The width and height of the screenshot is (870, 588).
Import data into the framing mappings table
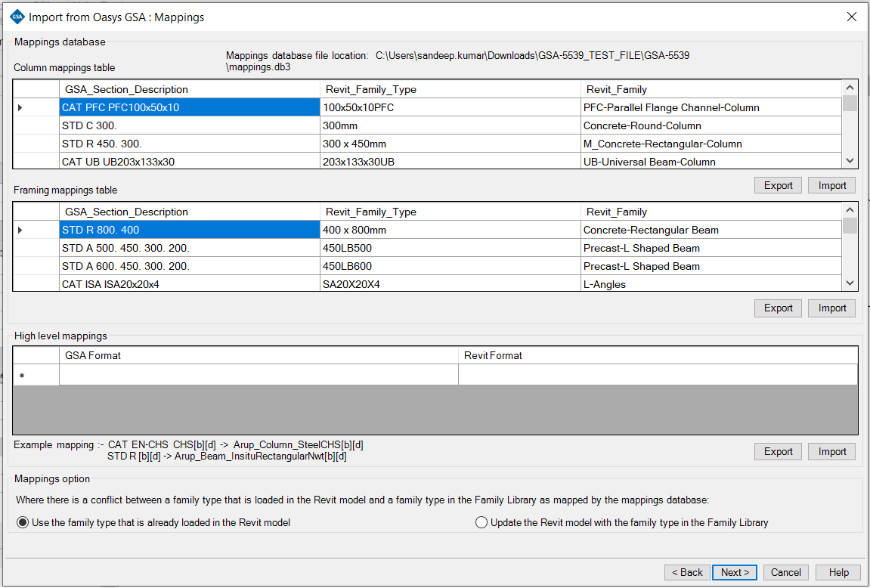[x=831, y=308]
